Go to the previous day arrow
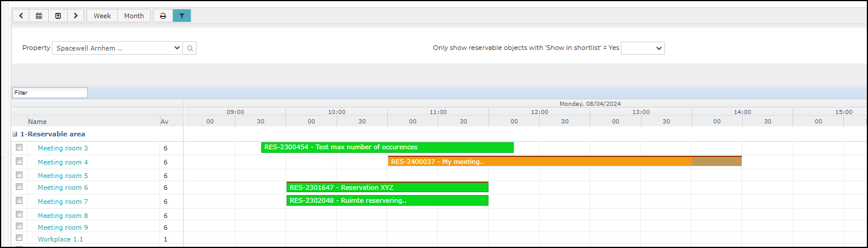Image resolution: width=868 pixels, height=248 pixels. pyautogui.click(x=21, y=16)
